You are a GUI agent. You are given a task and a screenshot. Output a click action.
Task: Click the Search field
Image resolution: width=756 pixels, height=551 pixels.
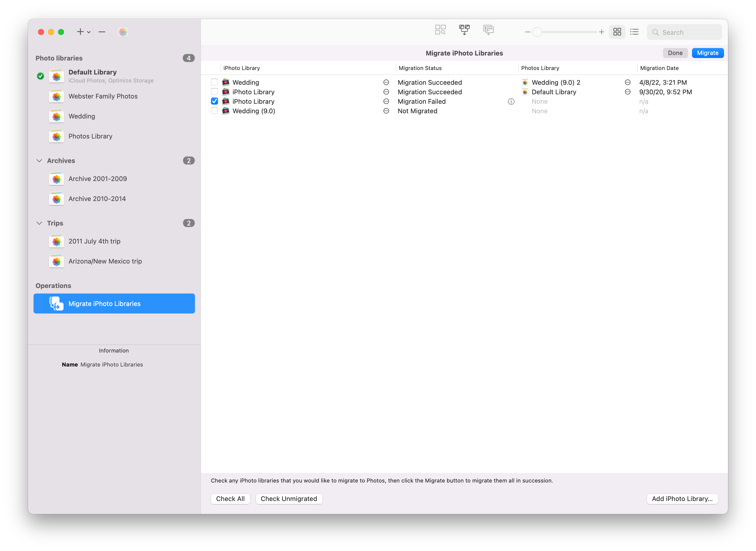[684, 32]
